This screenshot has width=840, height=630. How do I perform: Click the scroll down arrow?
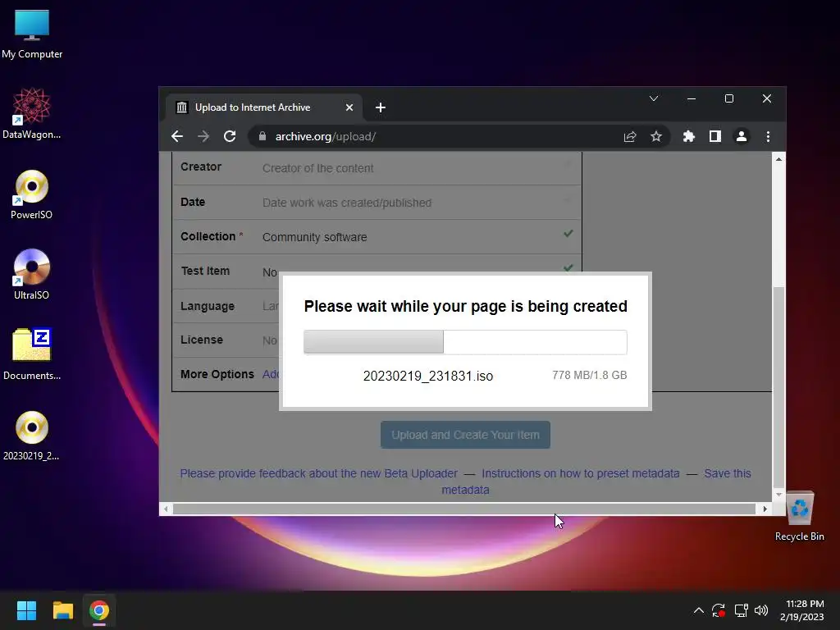coord(779,495)
